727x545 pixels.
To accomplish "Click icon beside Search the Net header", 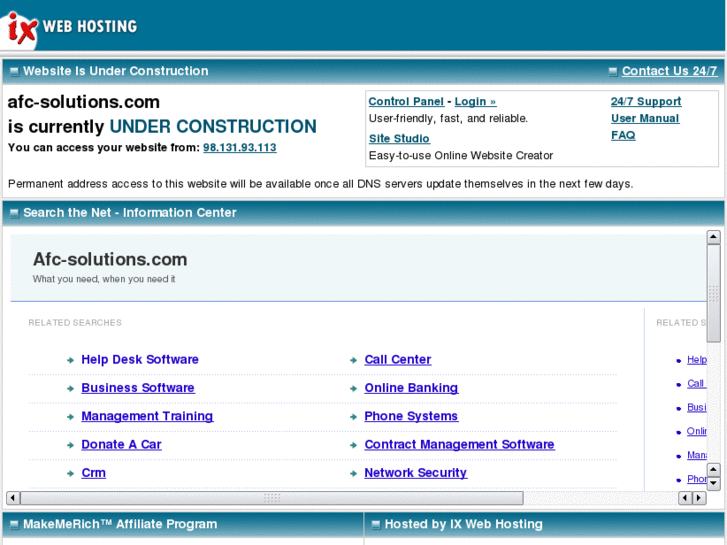I will point(14,213).
